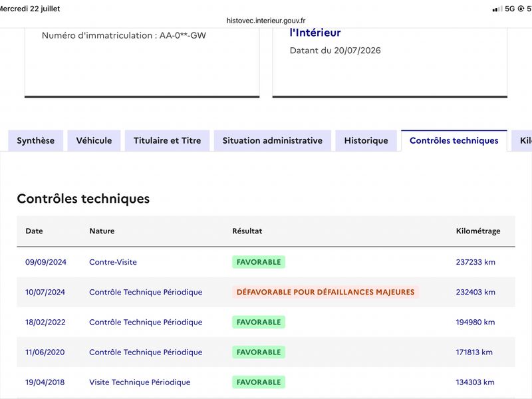This screenshot has width=532, height=399.
Task: Tap the histovec.interieur.gouv.fr address bar
Action: [266, 21]
